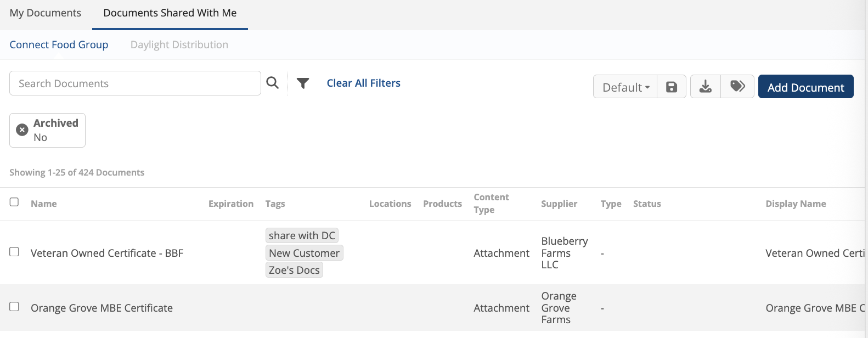Focus the Search Documents field
The width and height of the screenshot is (868, 338).
coord(135,83)
